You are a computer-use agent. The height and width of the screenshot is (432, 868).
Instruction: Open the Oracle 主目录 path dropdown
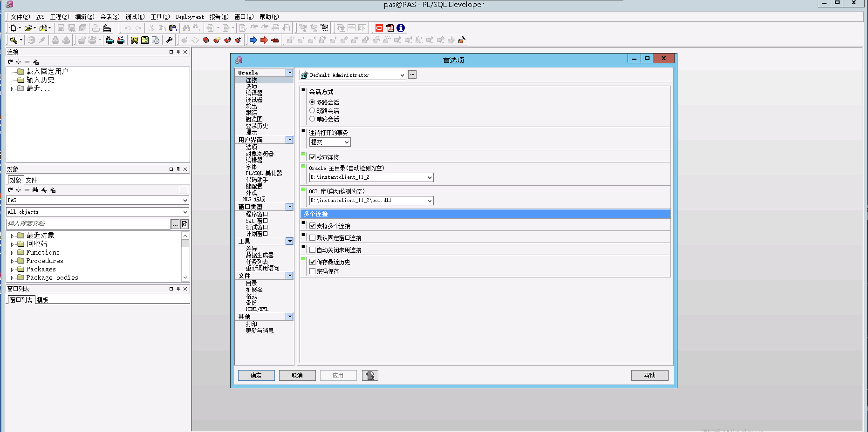[x=429, y=177]
